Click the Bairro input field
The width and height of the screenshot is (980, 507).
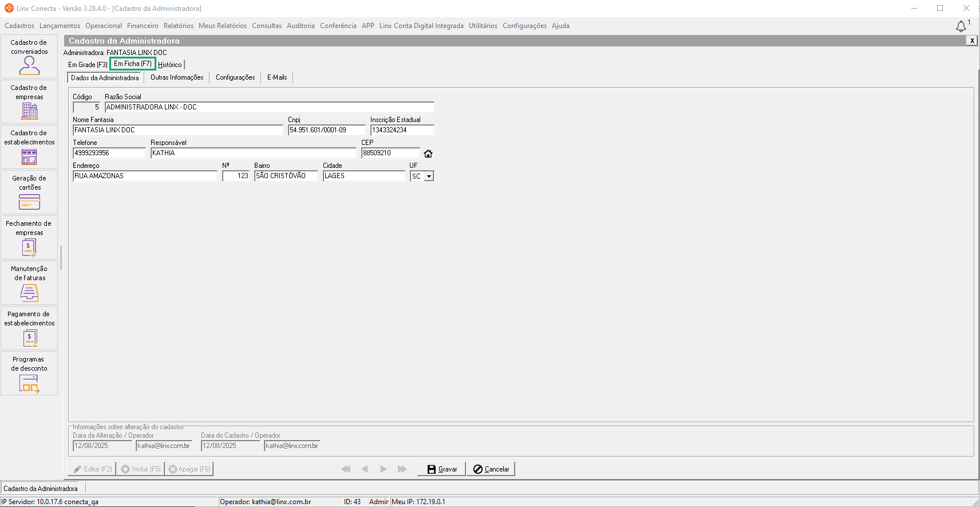pyautogui.click(x=286, y=176)
